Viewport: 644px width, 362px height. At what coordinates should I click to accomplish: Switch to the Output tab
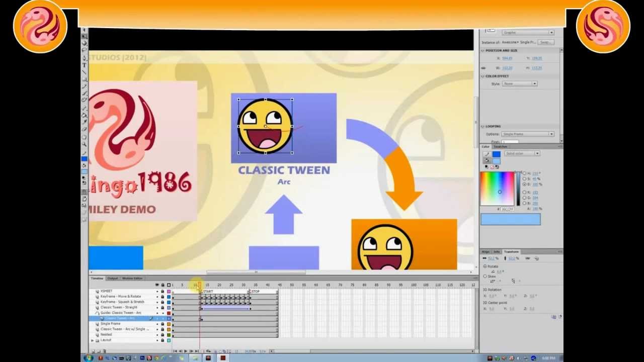click(x=113, y=278)
